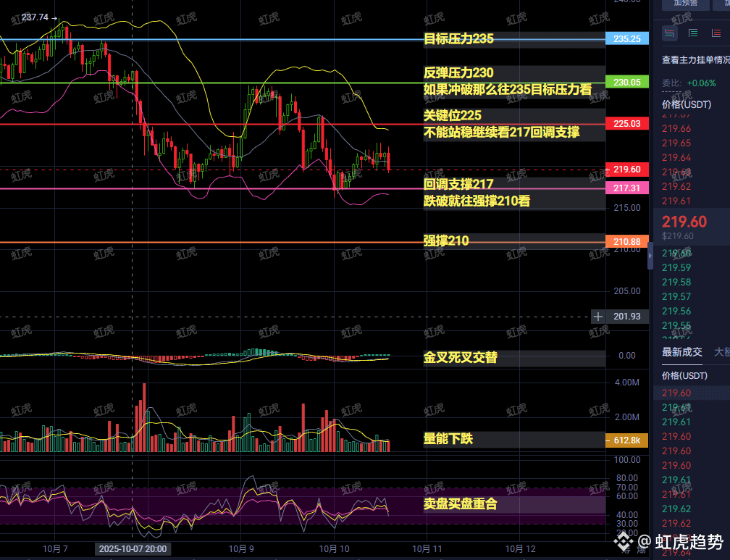Switch to the 大额 large trades tab

point(721,352)
